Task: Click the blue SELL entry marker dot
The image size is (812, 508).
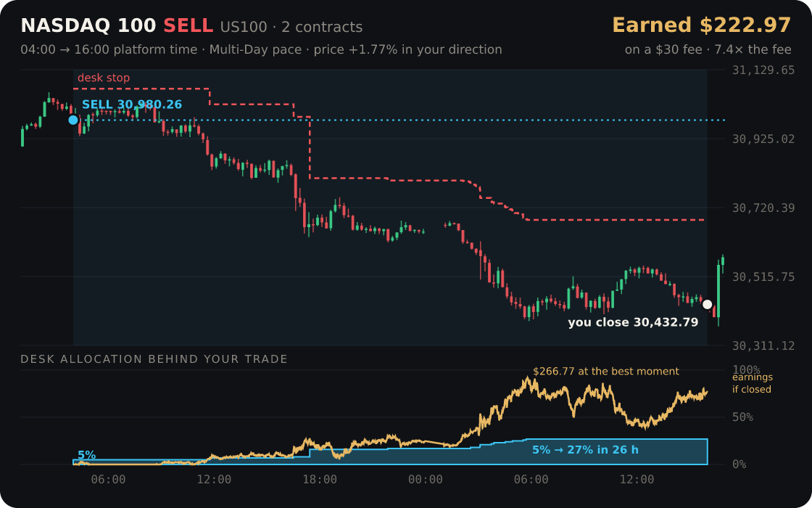Action: coord(73,120)
